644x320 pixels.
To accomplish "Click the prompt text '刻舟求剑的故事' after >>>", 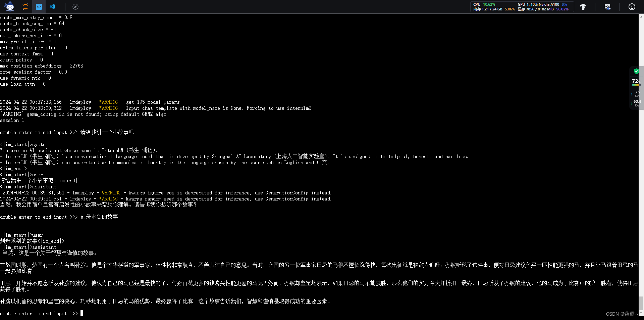I will [x=99, y=217].
